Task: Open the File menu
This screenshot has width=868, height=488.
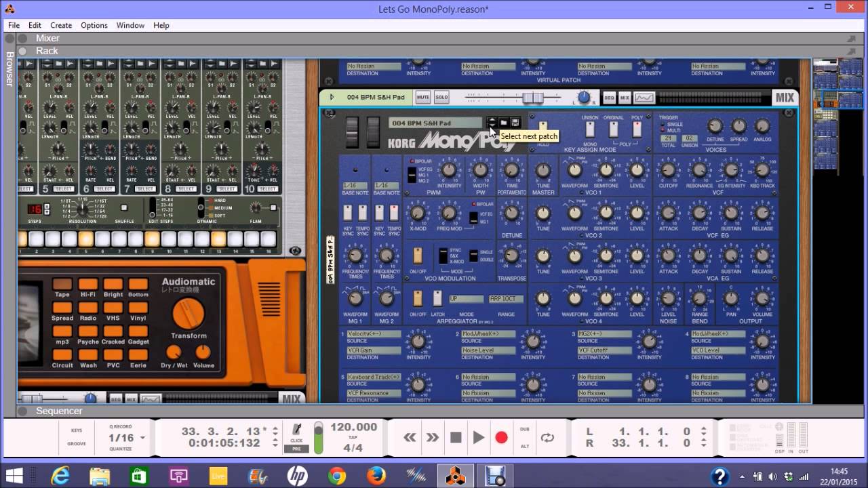Action: coord(14,25)
